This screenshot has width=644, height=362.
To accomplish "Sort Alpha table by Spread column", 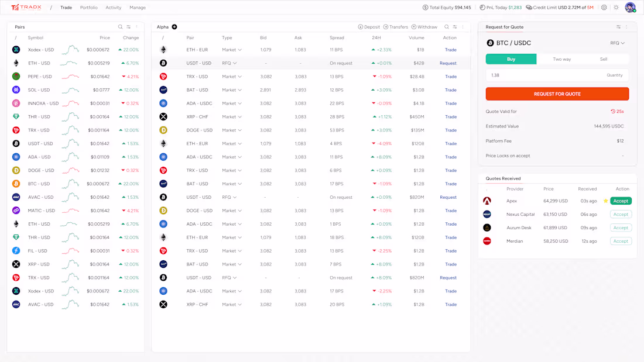I will [337, 38].
